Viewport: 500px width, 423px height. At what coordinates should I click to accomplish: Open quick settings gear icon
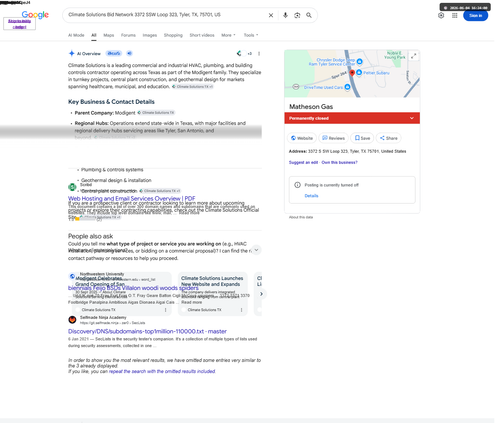441,15
